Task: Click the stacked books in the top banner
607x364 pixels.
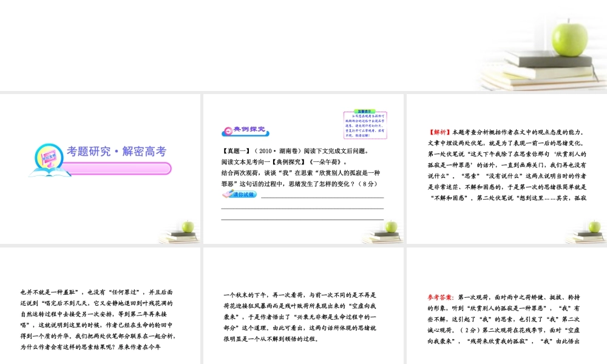Action: (542, 72)
